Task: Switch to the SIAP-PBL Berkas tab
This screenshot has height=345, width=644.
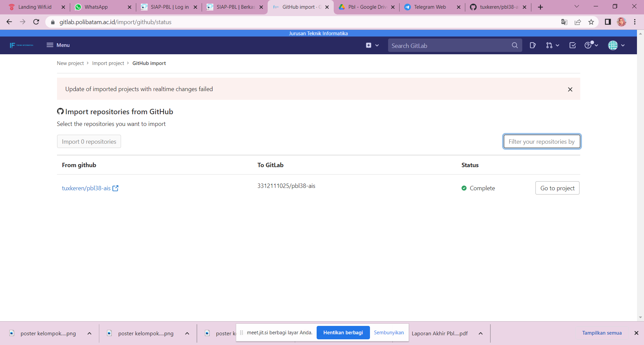Action: [x=235, y=7]
